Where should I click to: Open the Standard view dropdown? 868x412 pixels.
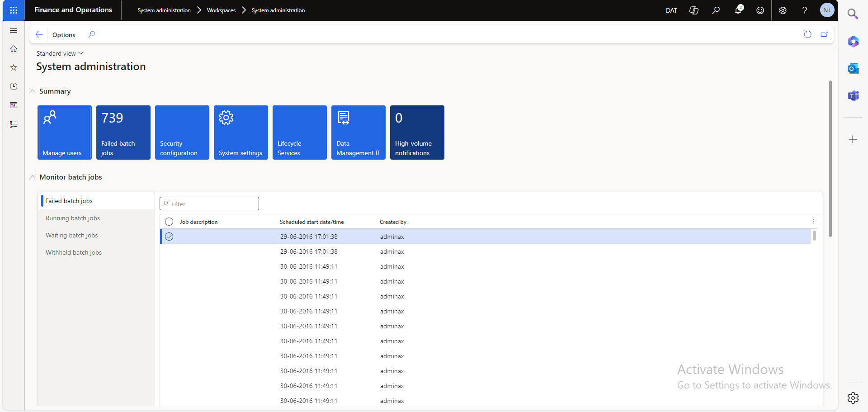pyautogui.click(x=60, y=53)
